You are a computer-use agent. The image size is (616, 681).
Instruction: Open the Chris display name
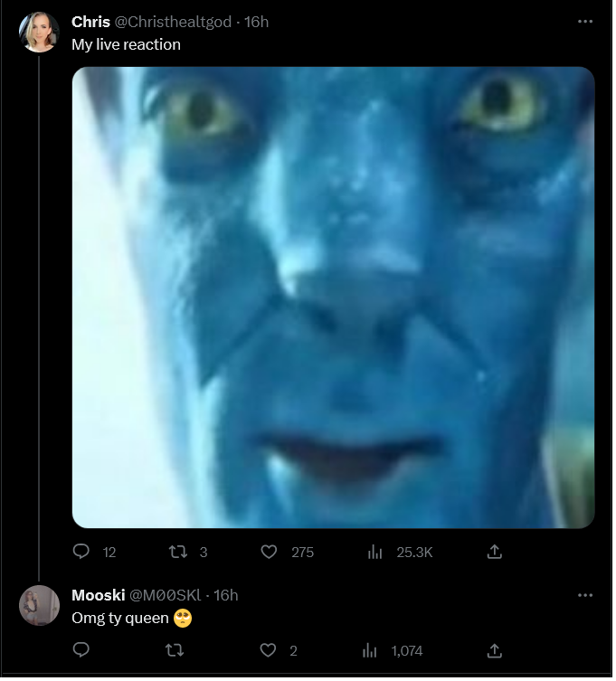tap(90, 22)
